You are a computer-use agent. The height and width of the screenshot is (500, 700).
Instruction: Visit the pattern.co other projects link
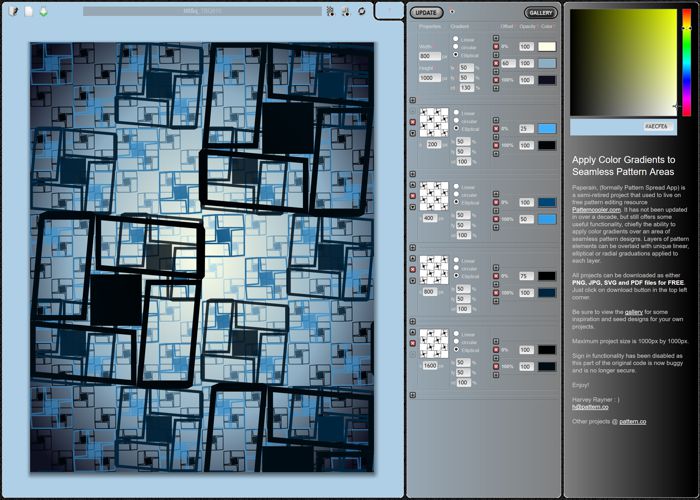(x=632, y=422)
